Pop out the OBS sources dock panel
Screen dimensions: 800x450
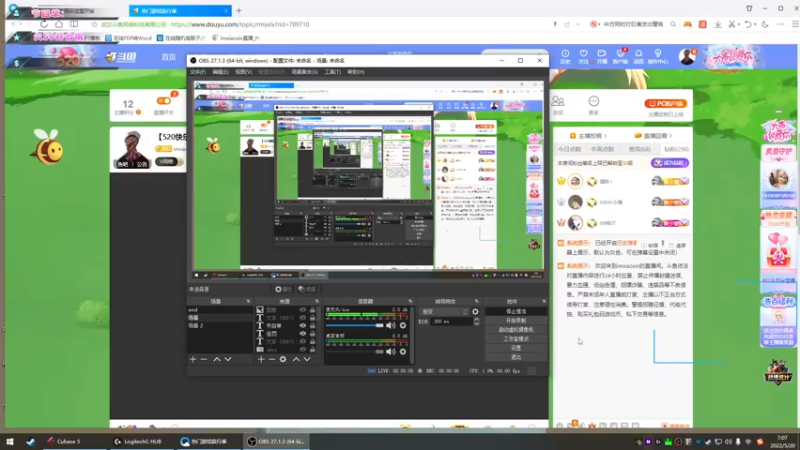317,302
